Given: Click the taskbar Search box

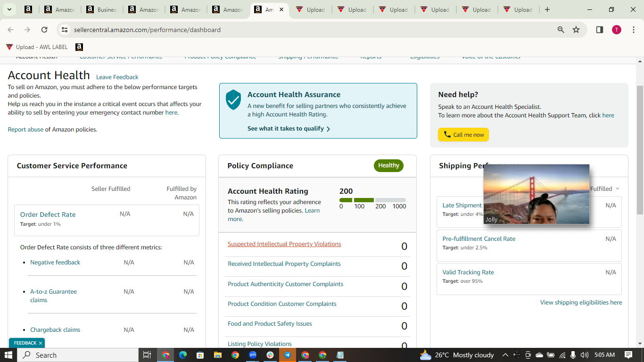Looking at the screenshot, I should pyautogui.click(x=78, y=355).
